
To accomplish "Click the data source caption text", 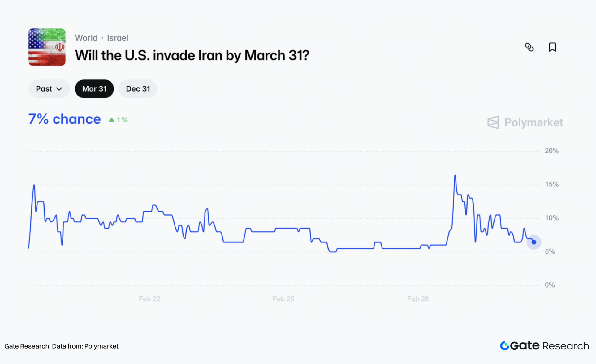I will 61,346.
